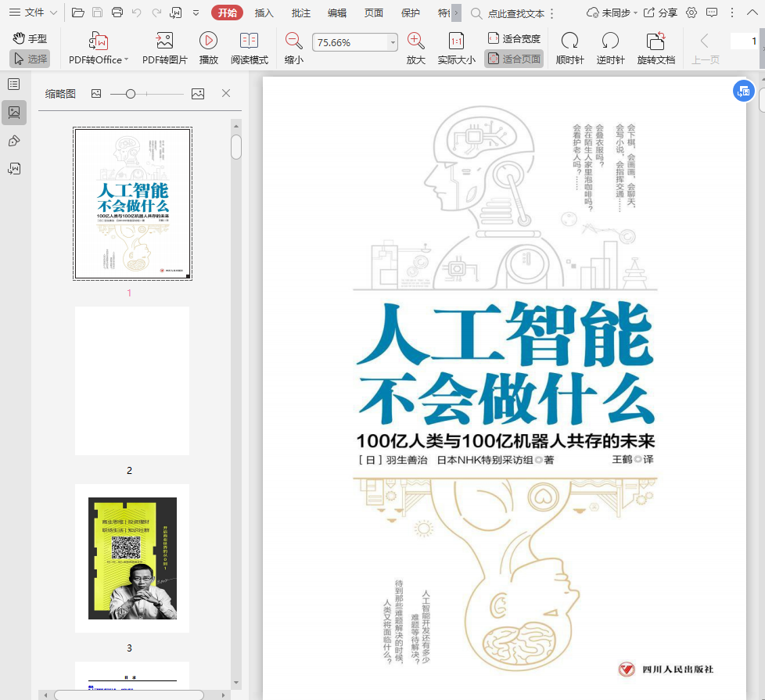Rotate page counterclockwise with 逆时针
The height and width of the screenshot is (700, 765).
610,41
